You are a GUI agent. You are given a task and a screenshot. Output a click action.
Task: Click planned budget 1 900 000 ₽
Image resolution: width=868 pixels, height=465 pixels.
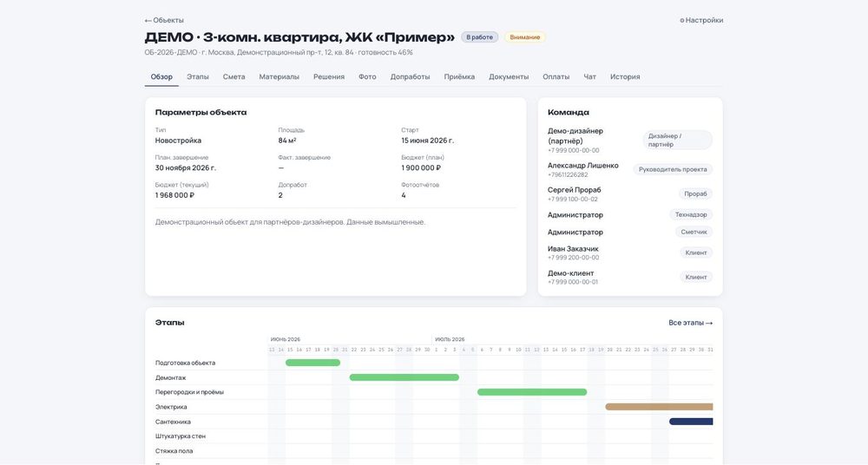pos(421,167)
